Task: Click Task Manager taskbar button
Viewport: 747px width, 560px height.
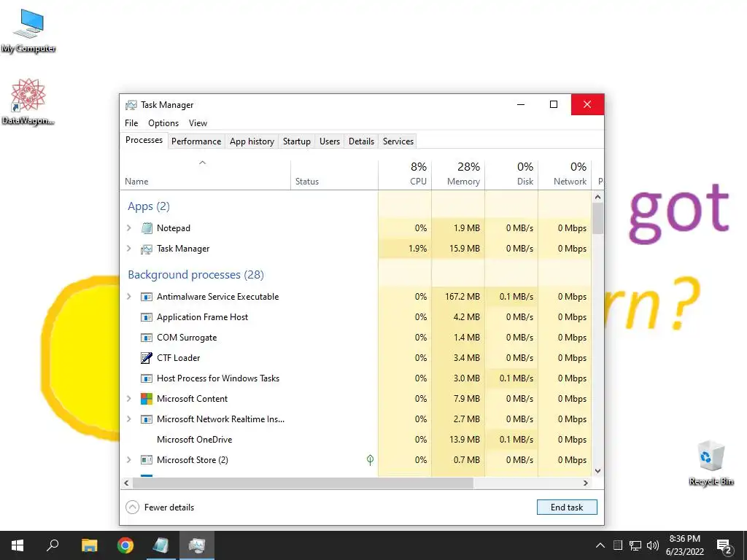Action: [197, 545]
